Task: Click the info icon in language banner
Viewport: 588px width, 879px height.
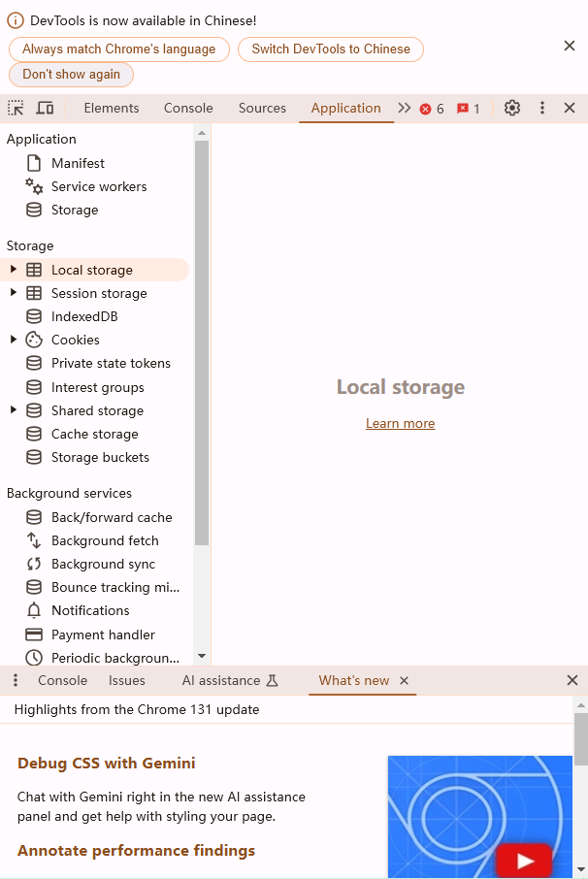Action: click(16, 20)
